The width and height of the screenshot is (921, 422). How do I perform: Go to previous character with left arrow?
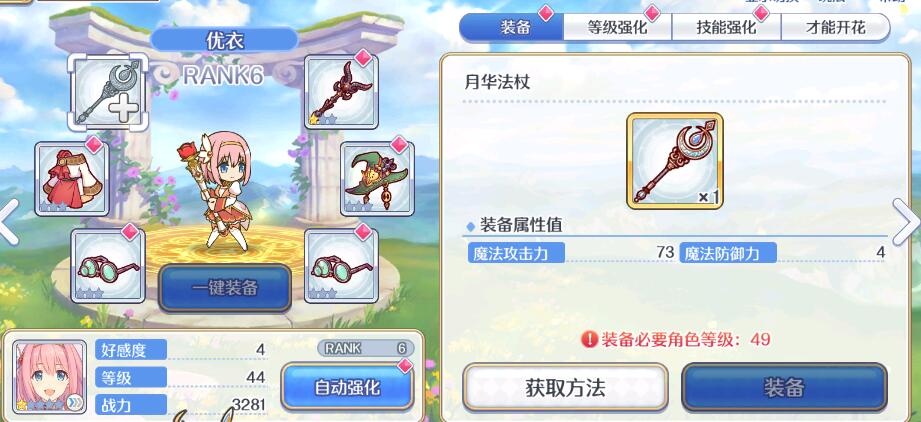point(9,222)
